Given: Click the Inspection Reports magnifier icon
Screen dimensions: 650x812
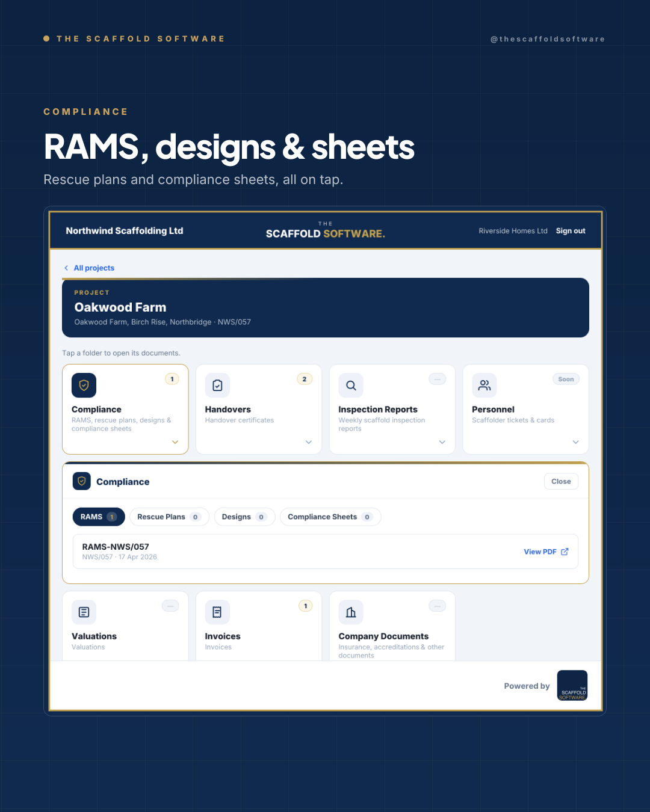Looking at the screenshot, I should [351, 386].
